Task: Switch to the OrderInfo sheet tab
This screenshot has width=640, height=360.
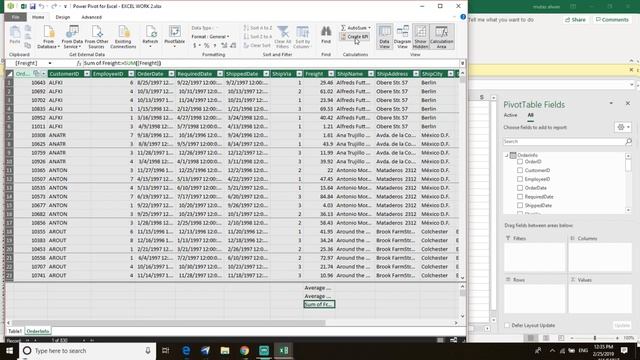Action: [38, 331]
